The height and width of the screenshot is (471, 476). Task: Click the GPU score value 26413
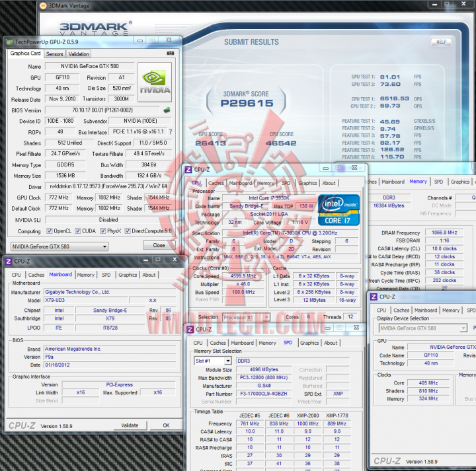pyautogui.click(x=210, y=143)
